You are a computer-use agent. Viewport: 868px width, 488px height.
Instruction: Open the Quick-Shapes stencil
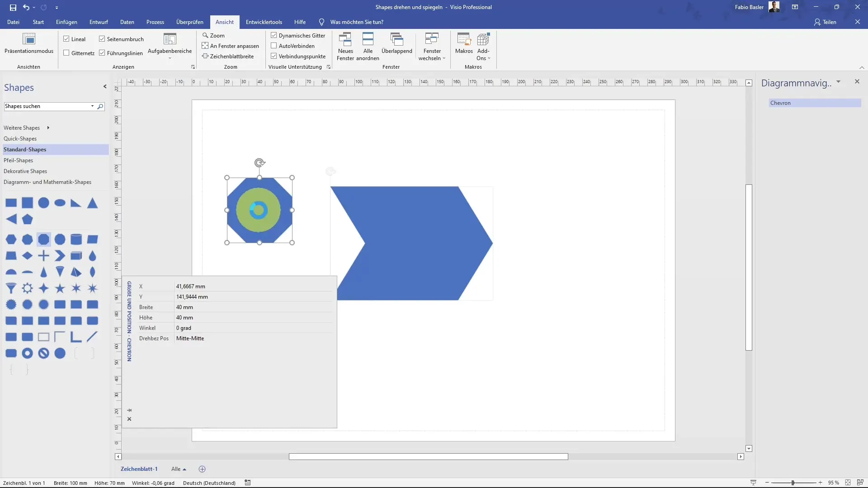[x=20, y=139]
